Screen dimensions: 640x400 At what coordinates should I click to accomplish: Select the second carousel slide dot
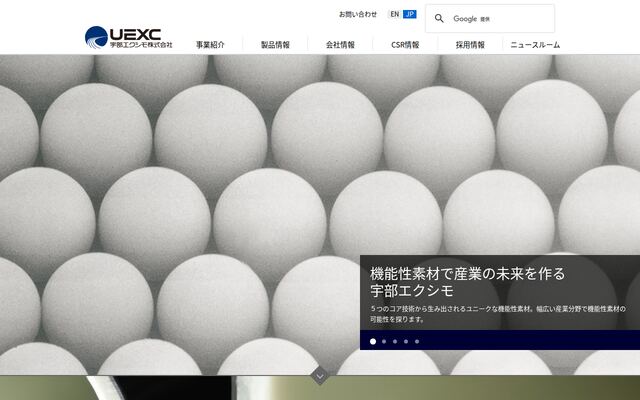tap(384, 341)
